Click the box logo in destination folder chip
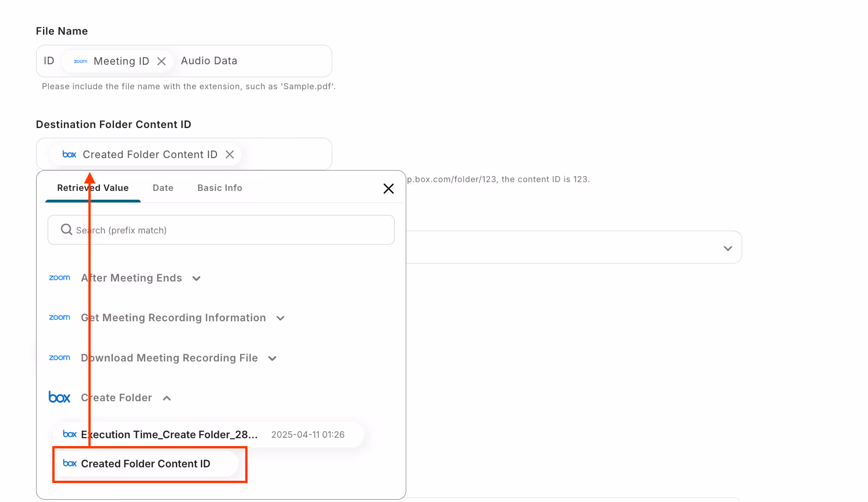Image resolution: width=868 pixels, height=502 pixels. (x=69, y=154)
